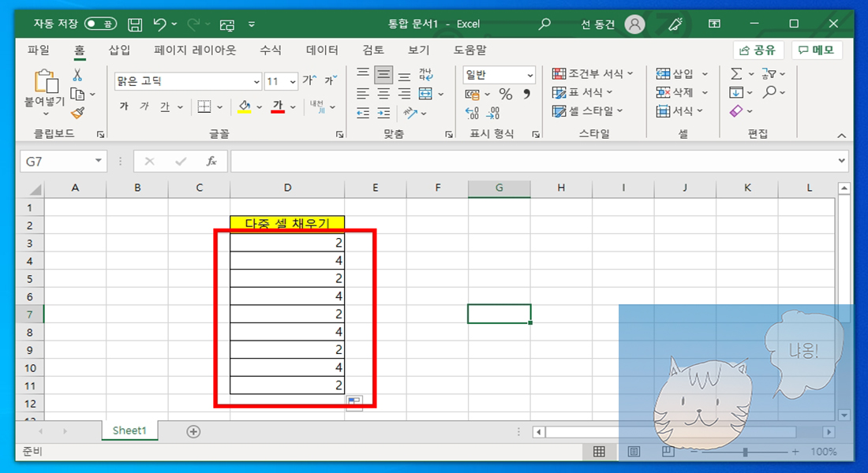Image resolution: width=868 pixels, height=473 pixels.
Task: Click the increase indent icon
Action: tap(383, 114)
